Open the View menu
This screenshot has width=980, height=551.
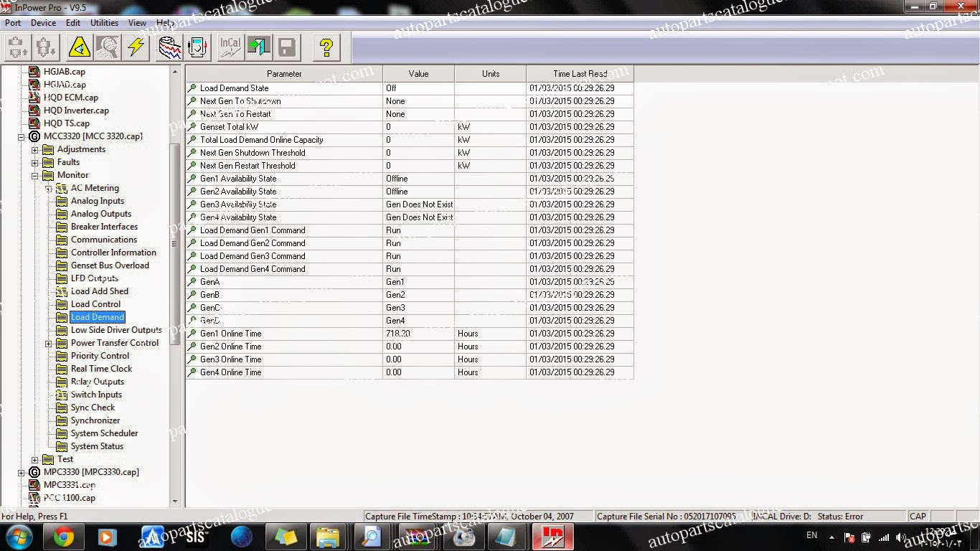tap(137, 23)
